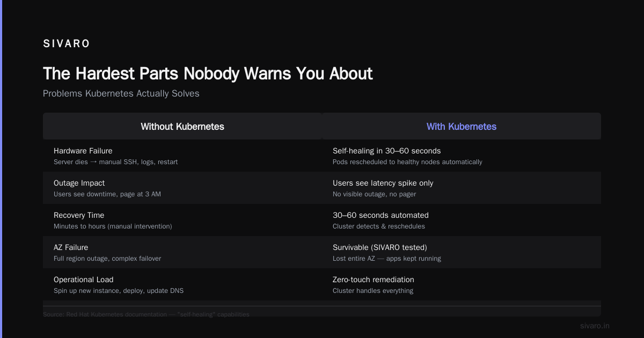
Task: Click 'Minutes to hours (manual intervention)' text
Action: [x=113, y=226]
